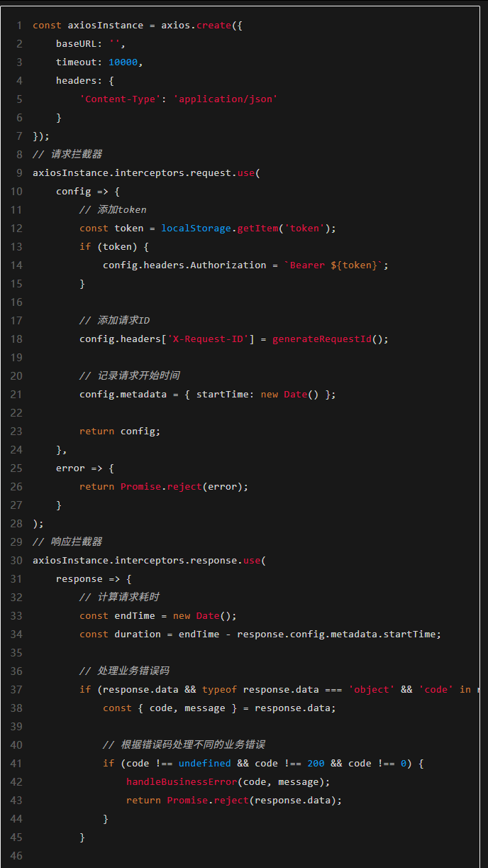Click the 'Content-Type' header key
Screen dimensions: 488x868
[120, 99]
